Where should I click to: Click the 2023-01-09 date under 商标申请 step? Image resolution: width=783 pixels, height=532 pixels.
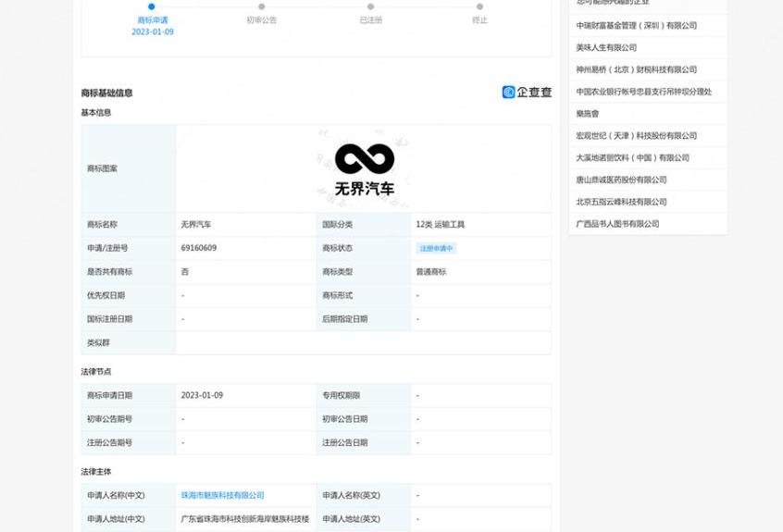(x=153, y=32)
